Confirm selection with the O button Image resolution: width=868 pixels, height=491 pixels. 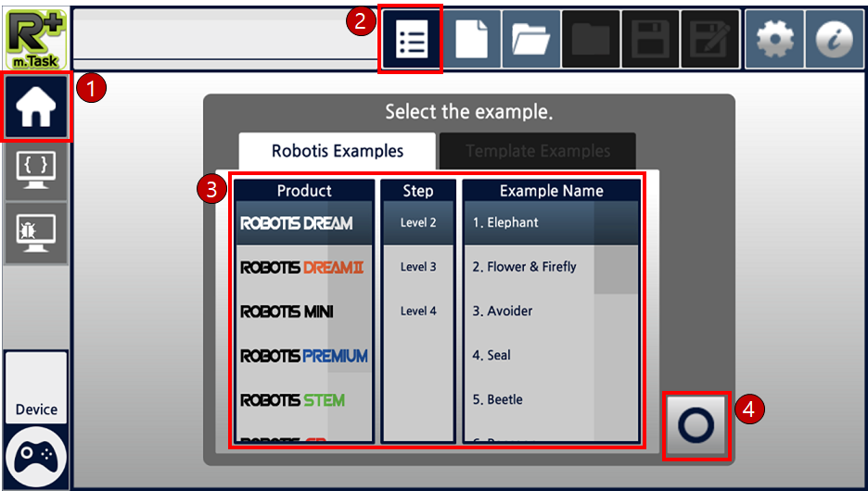696,425
